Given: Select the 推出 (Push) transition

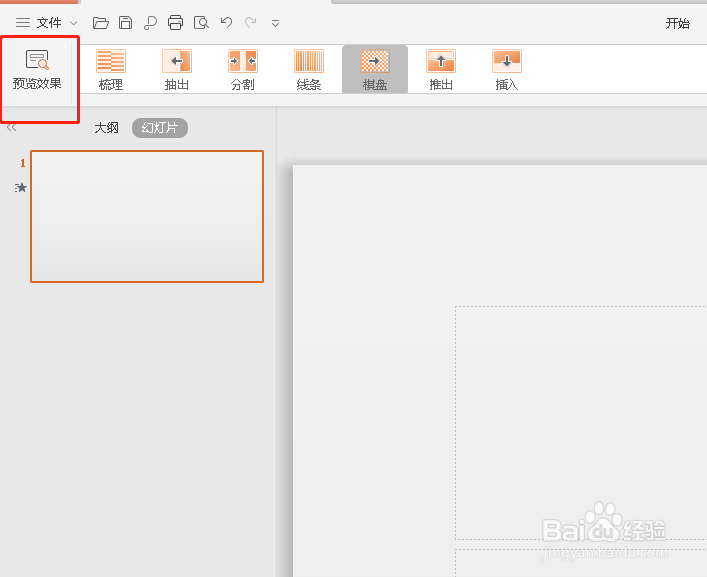Looking at the screenshot, I should coord(441,70).
